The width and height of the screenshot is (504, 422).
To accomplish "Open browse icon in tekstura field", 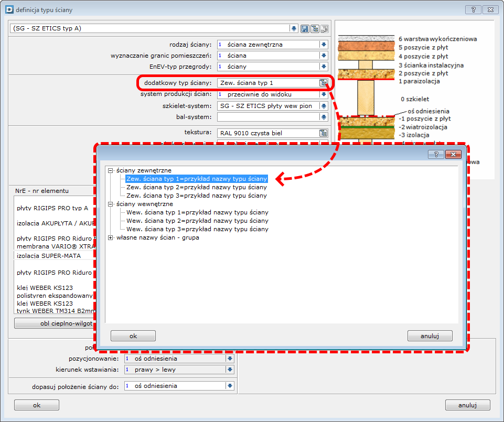I will [x=324, y=133].
